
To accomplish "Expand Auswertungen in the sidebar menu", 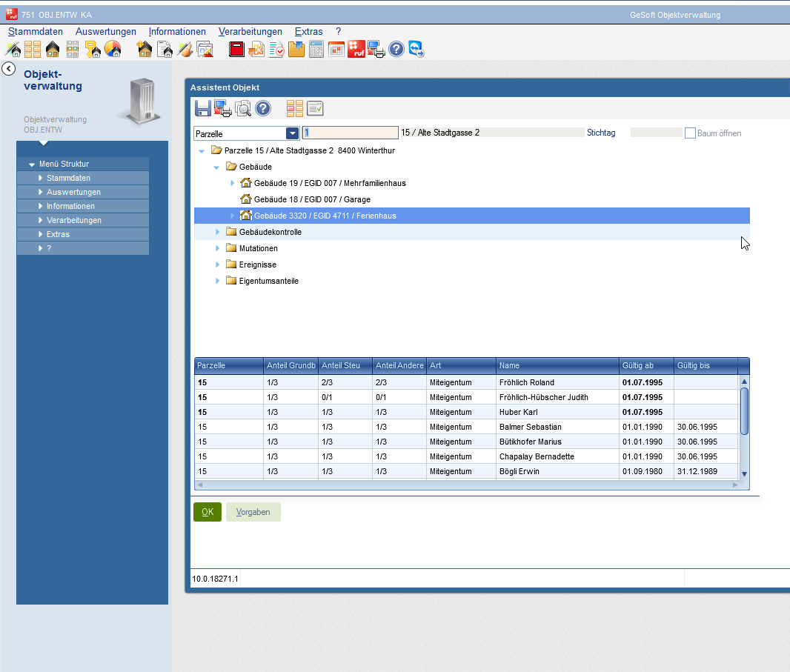I will 40,192.
